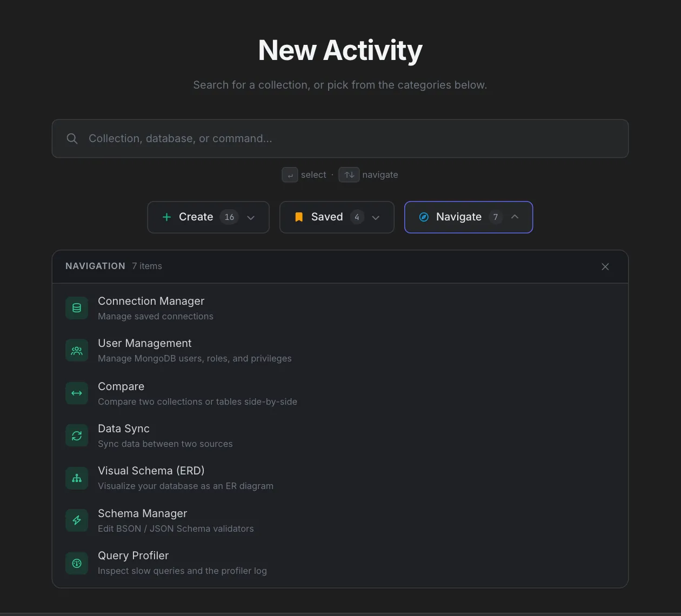Close the Navigation panel with X
The width and height of the screenshot is (681, 616).
pyautogui.click(x=605, y=266)
